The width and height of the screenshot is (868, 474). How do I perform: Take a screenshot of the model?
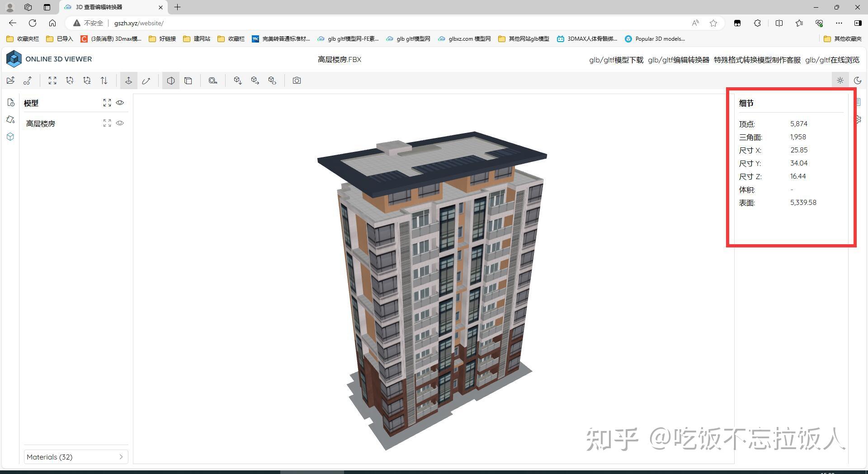click(x=297, y=80)
